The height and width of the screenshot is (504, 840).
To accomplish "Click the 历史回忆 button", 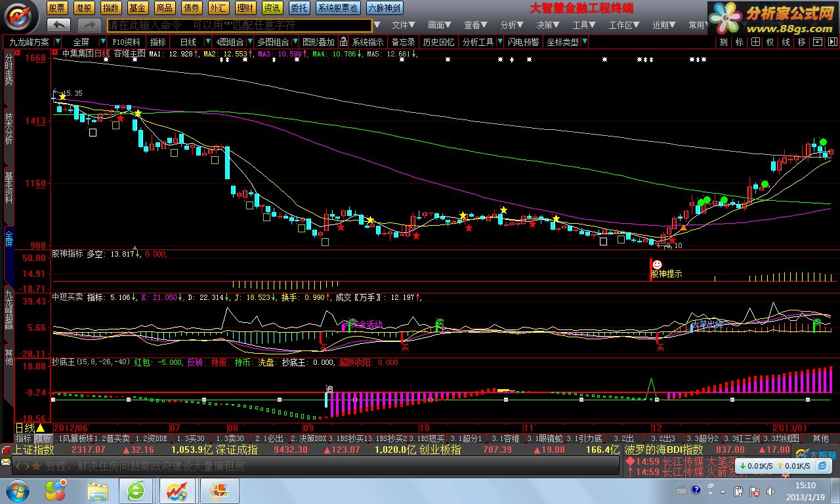I will 438,42.
